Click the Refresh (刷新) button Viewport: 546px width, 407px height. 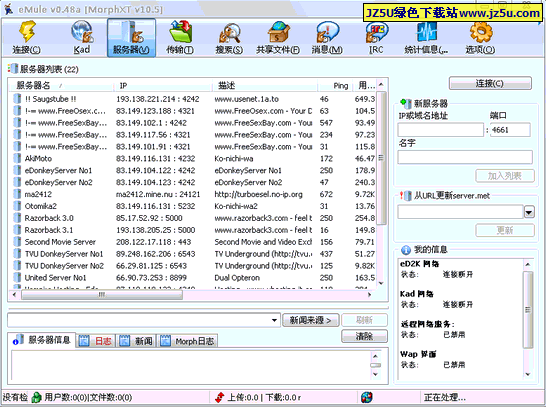tap(365, 320)
